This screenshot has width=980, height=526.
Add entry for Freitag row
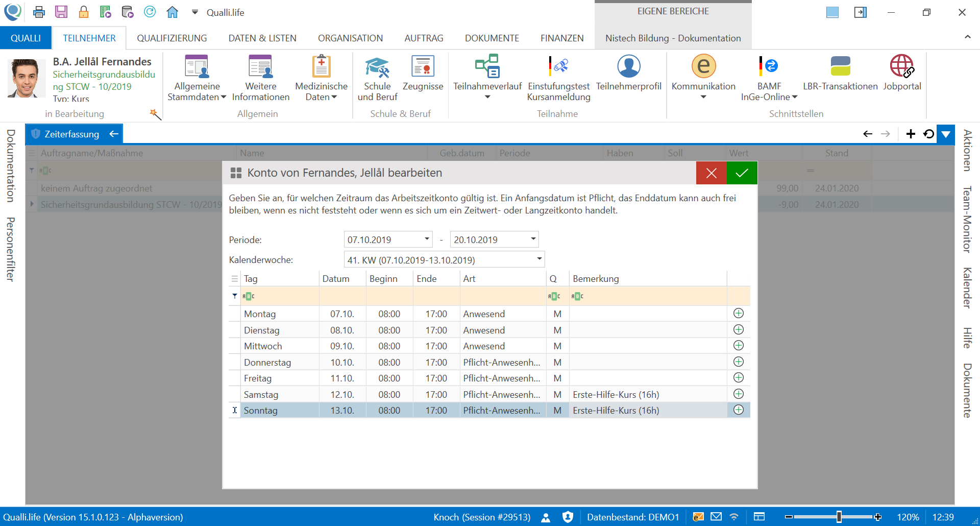coord(738,378)
